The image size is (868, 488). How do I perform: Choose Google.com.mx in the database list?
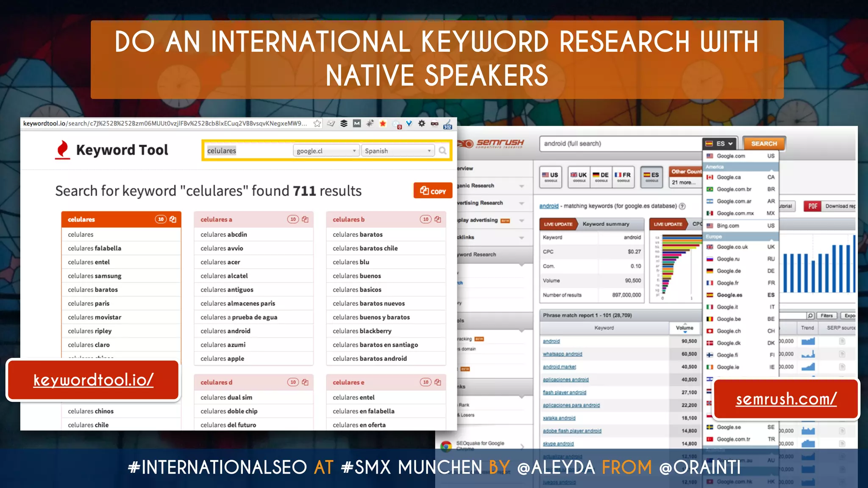click(740, 213)
